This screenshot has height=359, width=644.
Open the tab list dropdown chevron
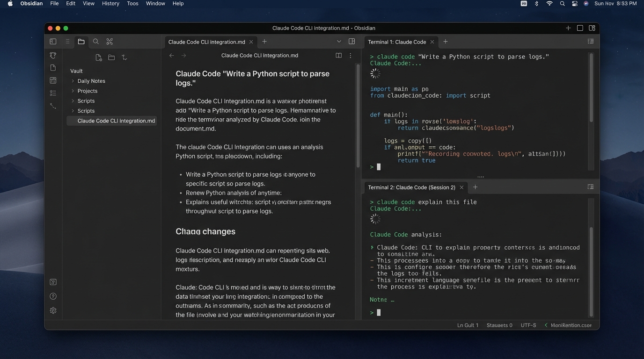coord(339,42)
